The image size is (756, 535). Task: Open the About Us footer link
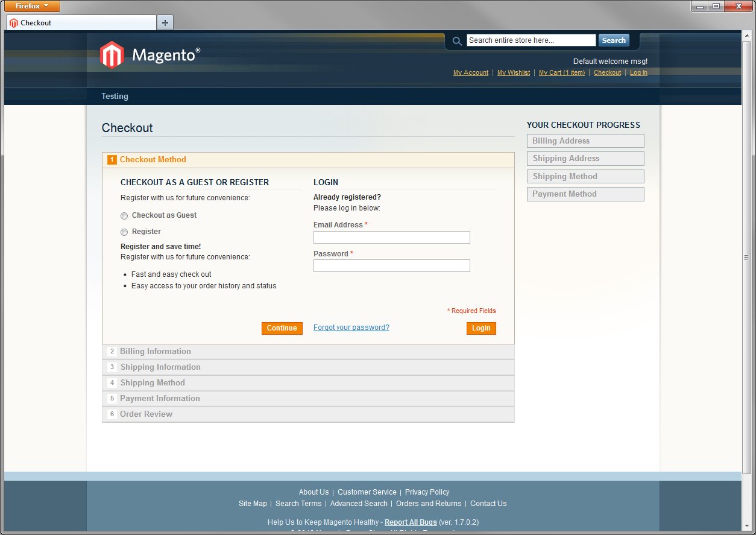click(x=313, y=492)
